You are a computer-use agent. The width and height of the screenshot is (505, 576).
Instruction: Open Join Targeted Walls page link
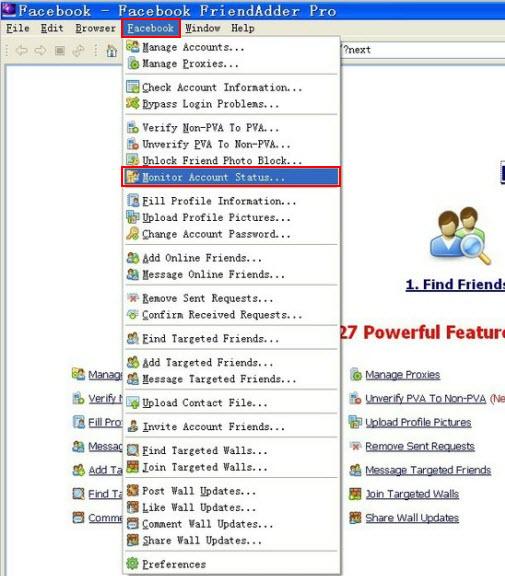click(x=412, y=494)
